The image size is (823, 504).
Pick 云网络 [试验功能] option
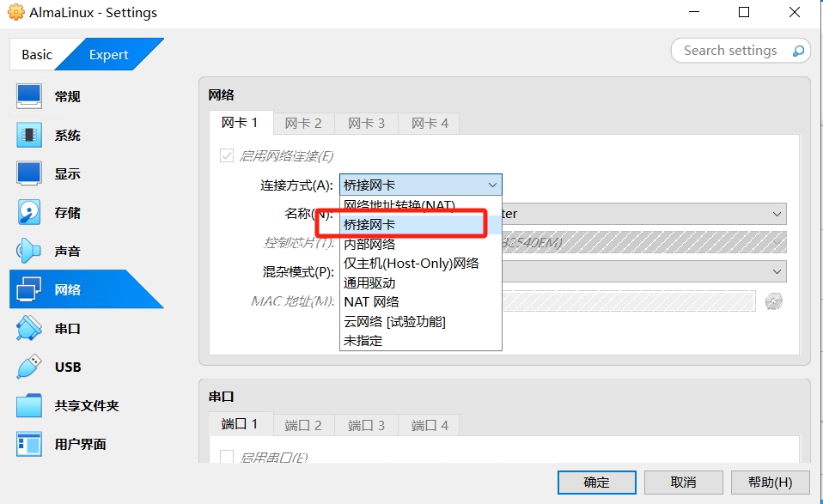(x=420, y=321)
